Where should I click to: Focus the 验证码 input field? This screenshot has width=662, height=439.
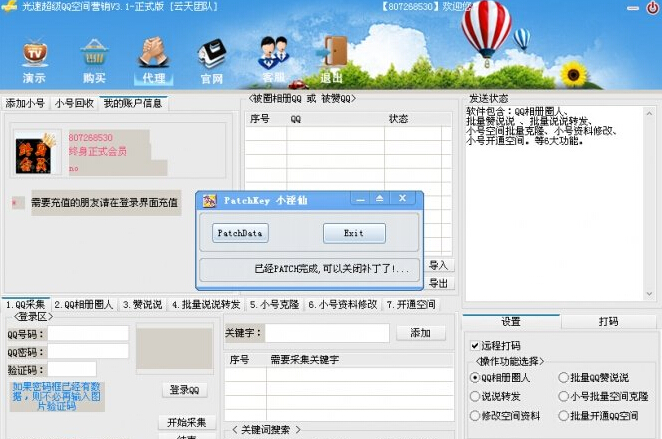pyautogui.click(x=72, y=369)
